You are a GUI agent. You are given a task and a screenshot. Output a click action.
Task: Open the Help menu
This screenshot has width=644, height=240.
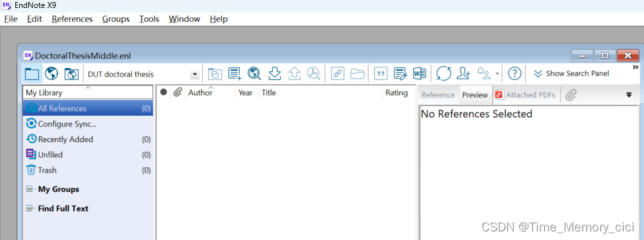219,19
